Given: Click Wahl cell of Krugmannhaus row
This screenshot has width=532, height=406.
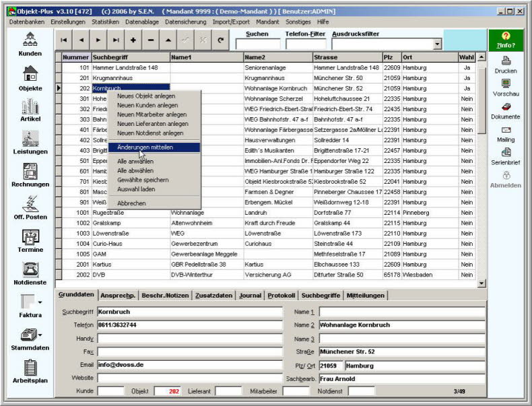Looking at the screenshot, I should [467, 78].
